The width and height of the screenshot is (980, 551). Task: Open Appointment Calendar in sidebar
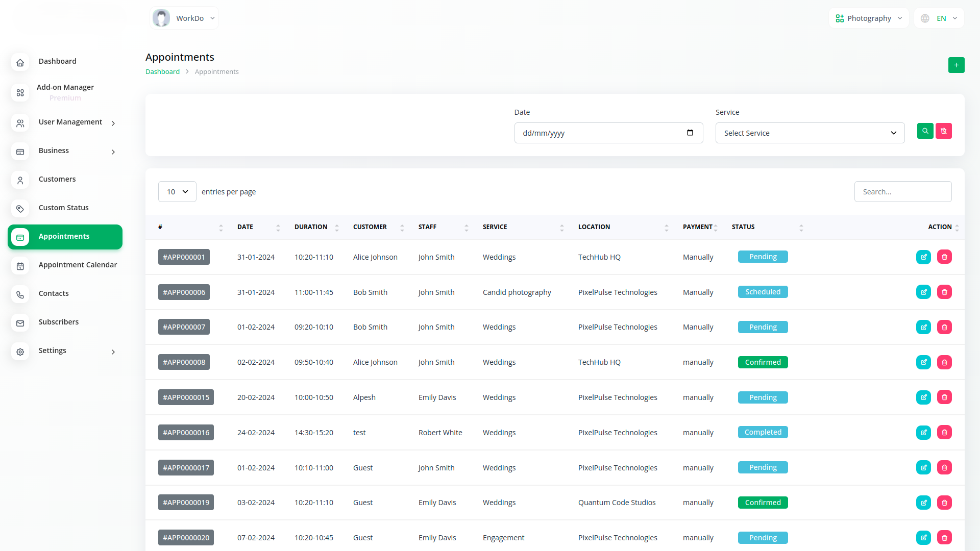click(78, 265)
